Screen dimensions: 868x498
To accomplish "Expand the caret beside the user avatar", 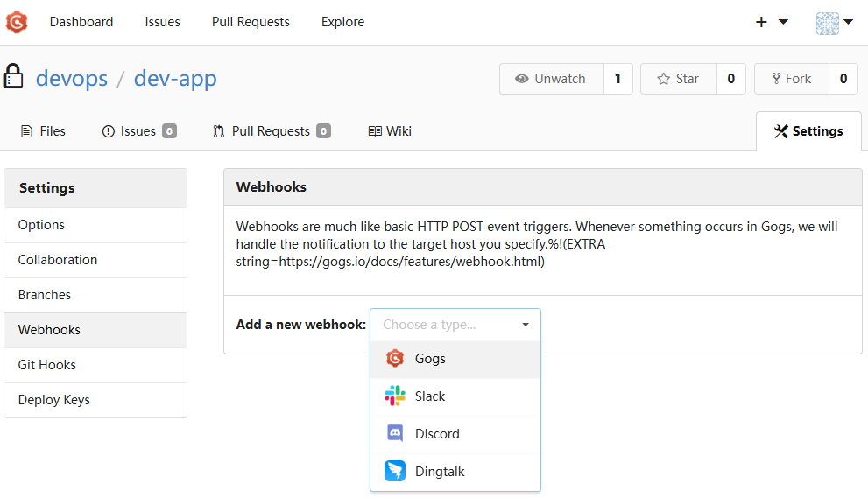I will coord(849,22).
